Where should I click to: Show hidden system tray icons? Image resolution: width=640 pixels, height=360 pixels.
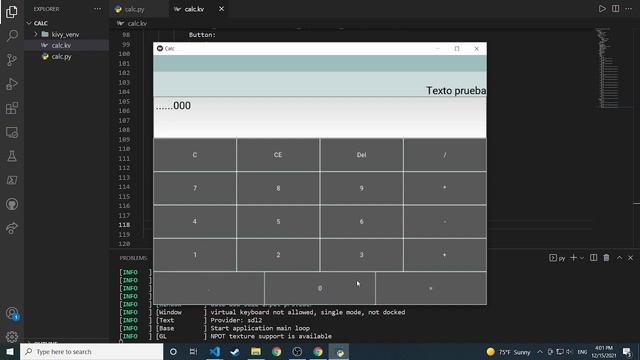click(x=540, y=352)
